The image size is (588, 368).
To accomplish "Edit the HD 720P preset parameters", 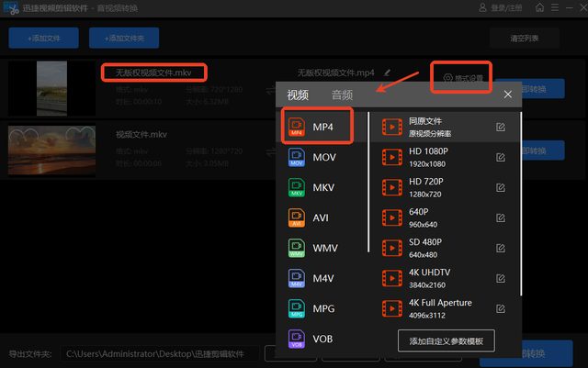I will tap(500, 188).
